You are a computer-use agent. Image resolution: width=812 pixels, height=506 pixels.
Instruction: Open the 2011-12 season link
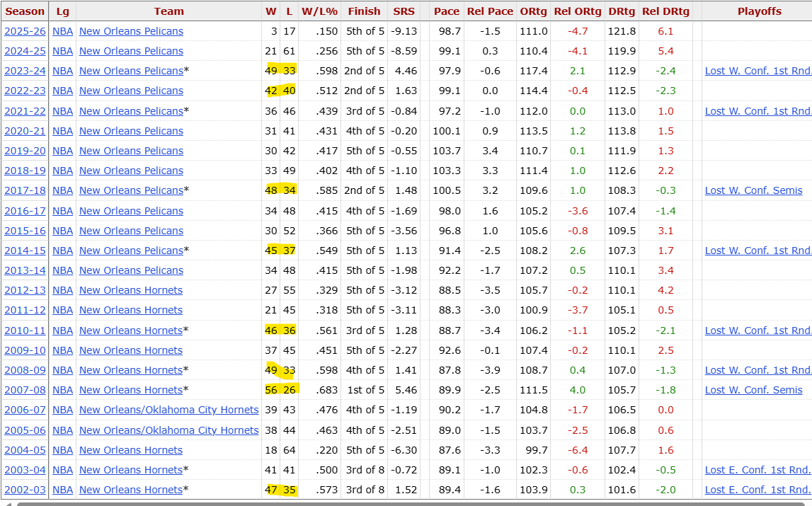pyautogui.click(x=25, y=310)
